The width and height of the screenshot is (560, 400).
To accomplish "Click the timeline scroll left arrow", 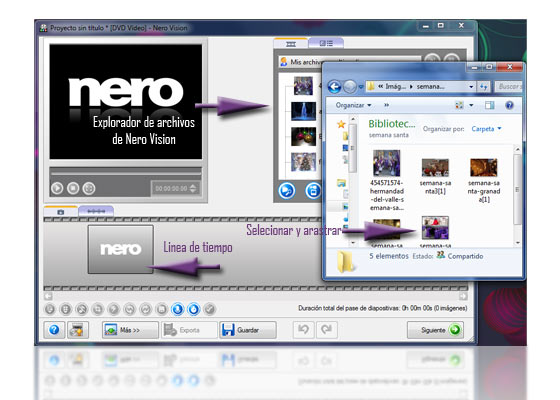I will tap(48, 296).
